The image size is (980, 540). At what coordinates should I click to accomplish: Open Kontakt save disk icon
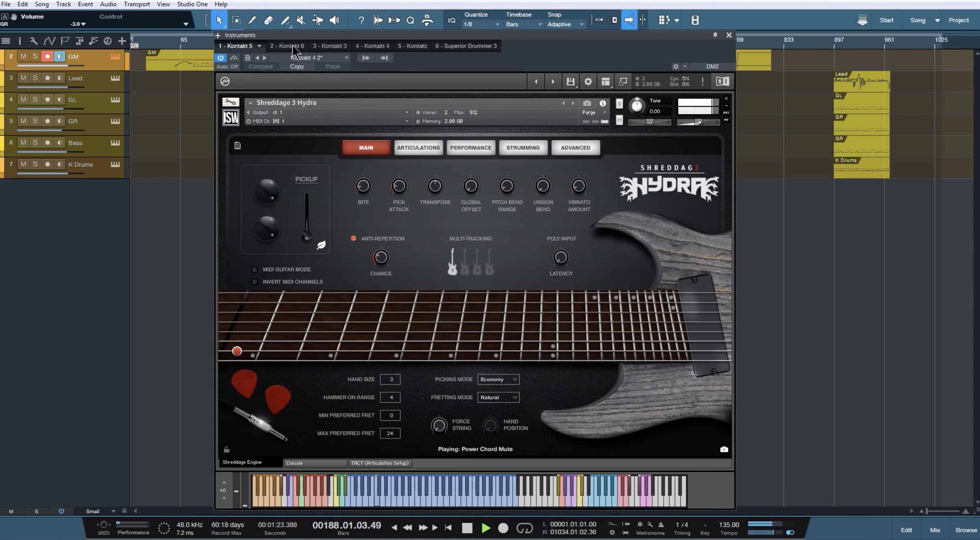click(570, 82)
